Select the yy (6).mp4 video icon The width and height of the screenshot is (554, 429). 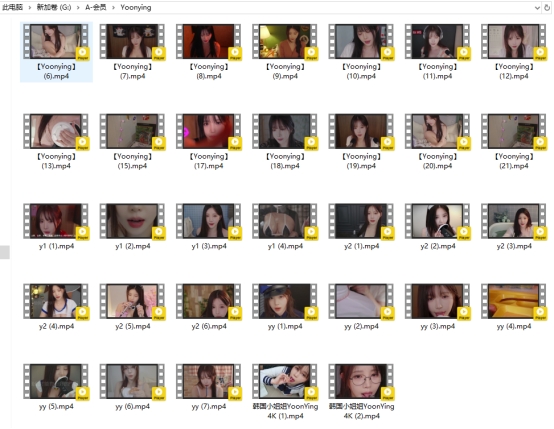click(x=132, y=382)
